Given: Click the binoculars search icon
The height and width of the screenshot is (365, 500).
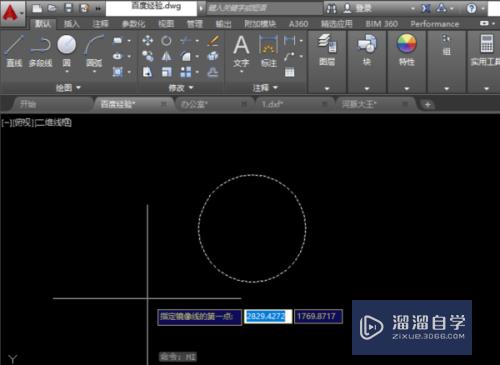Looking at the screenshot, I should 331,8.
